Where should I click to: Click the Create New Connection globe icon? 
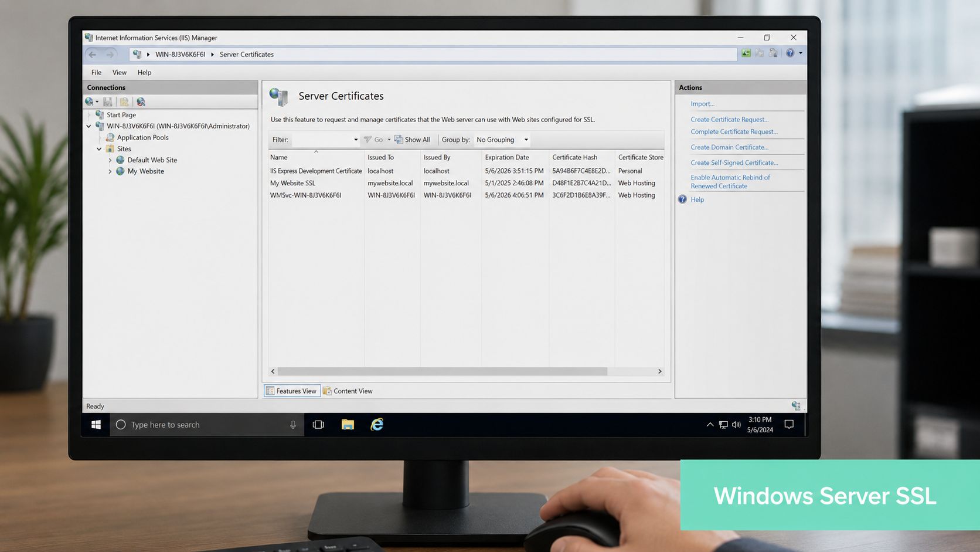point(89,102)
